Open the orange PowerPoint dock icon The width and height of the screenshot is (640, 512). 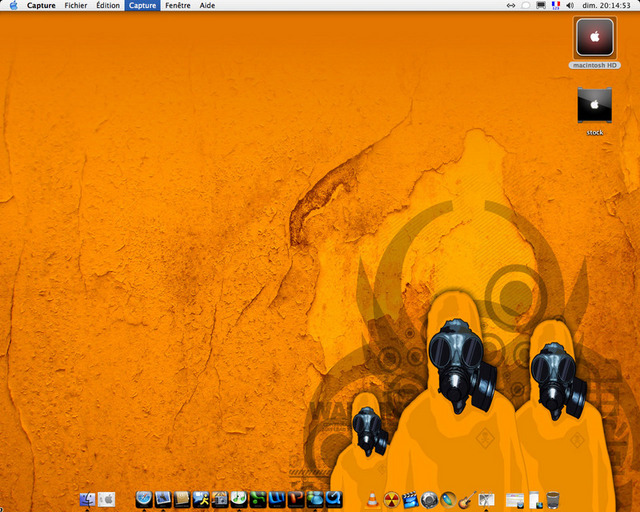click(296, 499)
